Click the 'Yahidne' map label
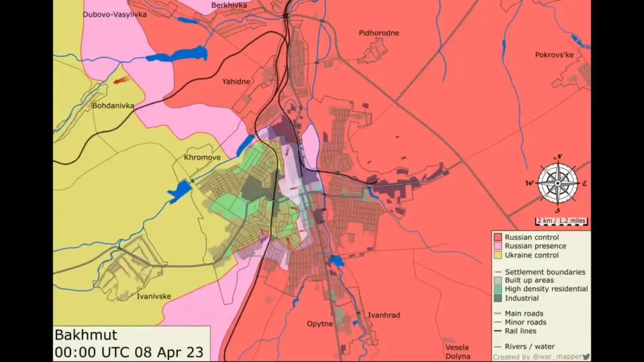The image size is (644, 362). coord(236,81)
